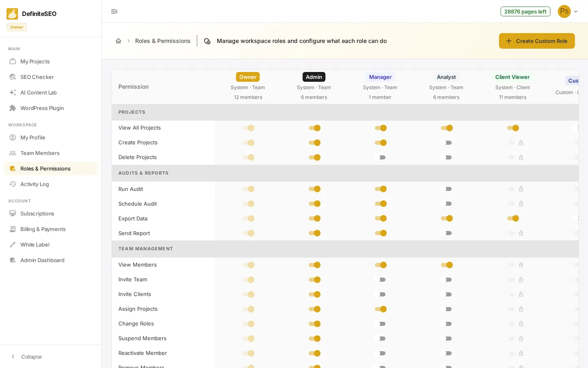Click the Ps user avatar

point(564,11)
